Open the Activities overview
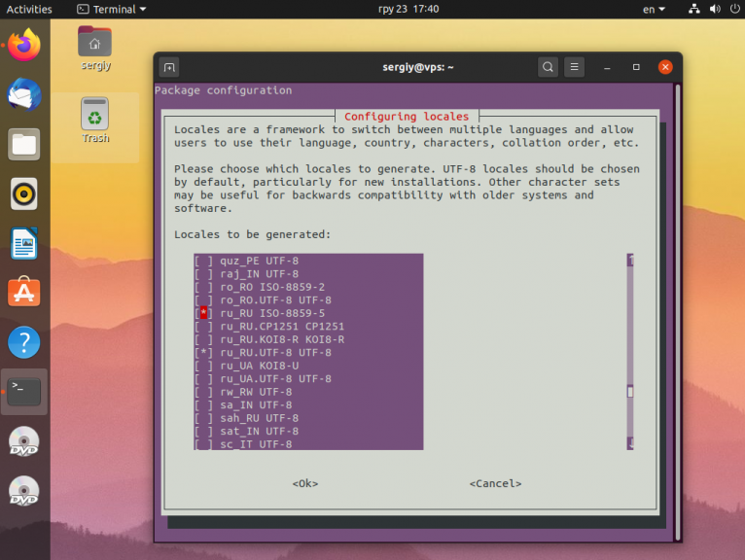 click(29, 9)
